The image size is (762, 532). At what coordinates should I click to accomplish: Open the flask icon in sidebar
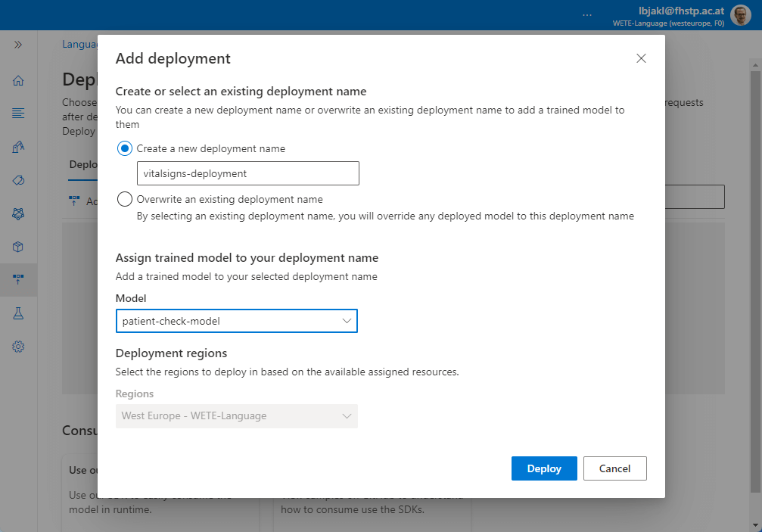pos(18,313)
